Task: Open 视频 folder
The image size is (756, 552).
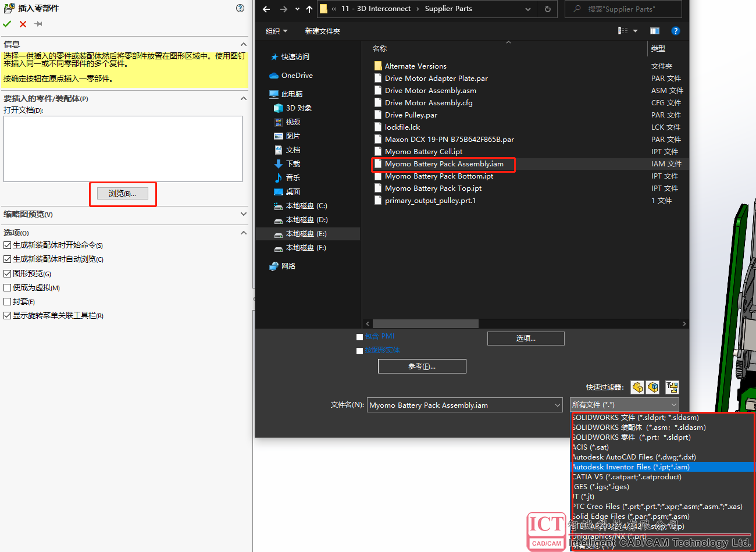Action: pyautogui.click(x=293, y=122)
